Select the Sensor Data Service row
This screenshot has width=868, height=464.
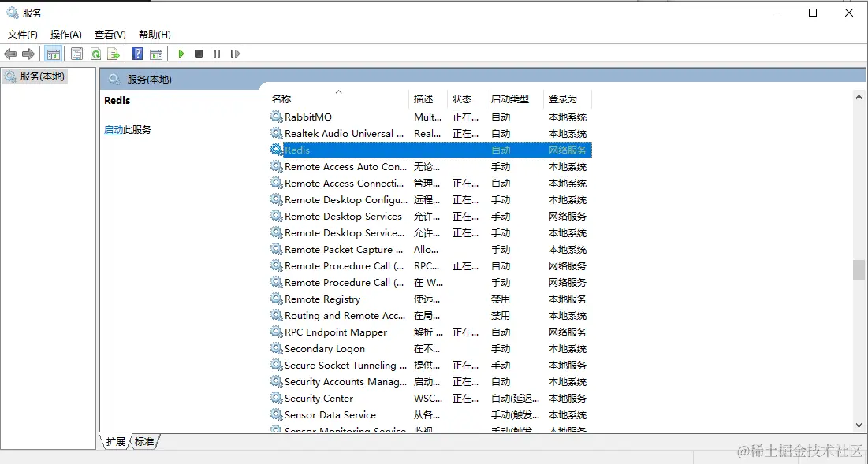click(430, 415)
